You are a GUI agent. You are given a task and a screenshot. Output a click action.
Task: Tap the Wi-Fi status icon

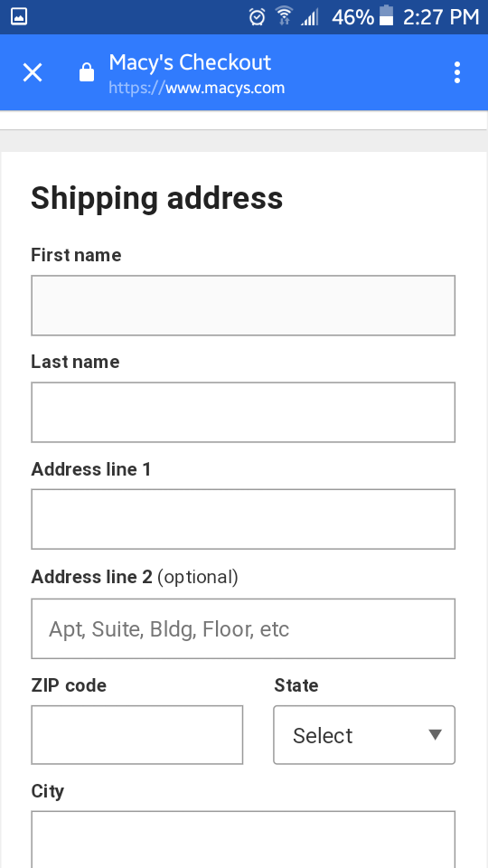coord(285,16)
